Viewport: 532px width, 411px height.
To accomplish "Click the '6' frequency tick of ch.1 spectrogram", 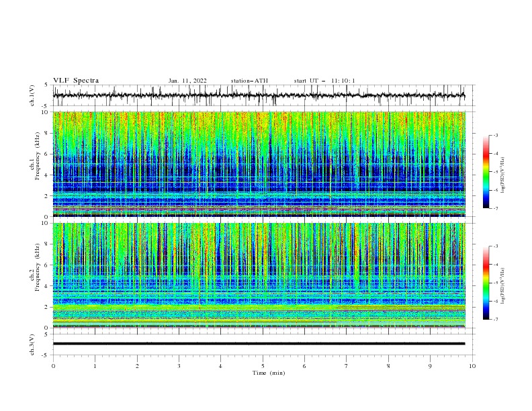I will tap(46, 154).
